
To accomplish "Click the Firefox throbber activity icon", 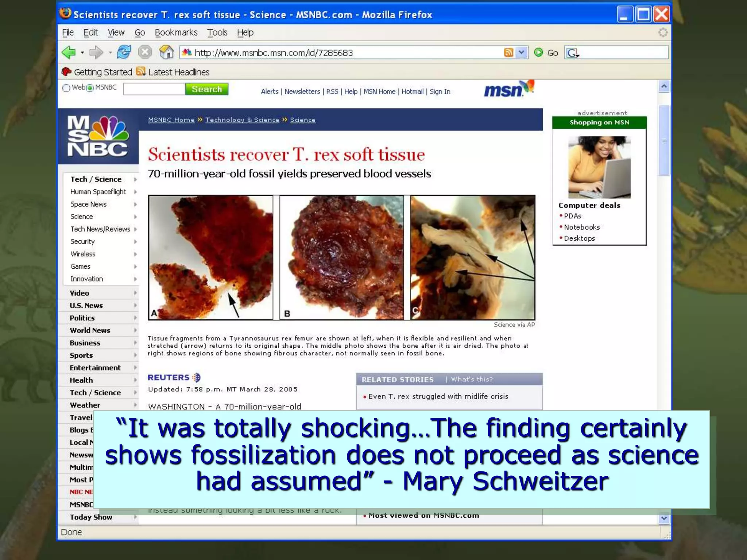I will tap(663, 32).
